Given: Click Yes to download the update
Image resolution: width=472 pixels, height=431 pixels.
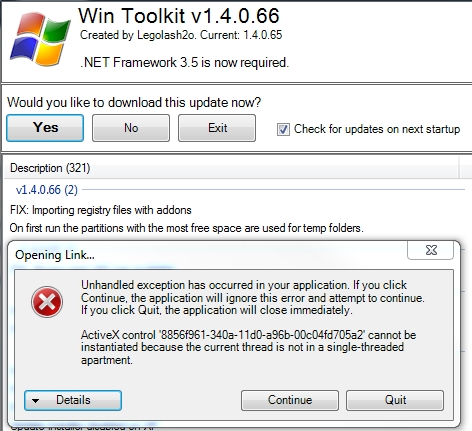Looking at the screenshot, I should 45,128.
